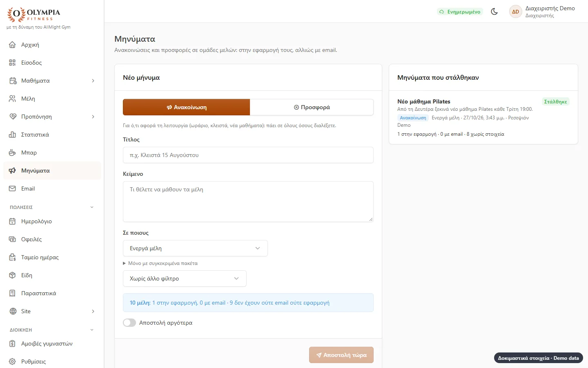This screenshot has width=588, height=368.
Task: Expand the Προπόνηση submenu chevron
Action: point(93,117)
